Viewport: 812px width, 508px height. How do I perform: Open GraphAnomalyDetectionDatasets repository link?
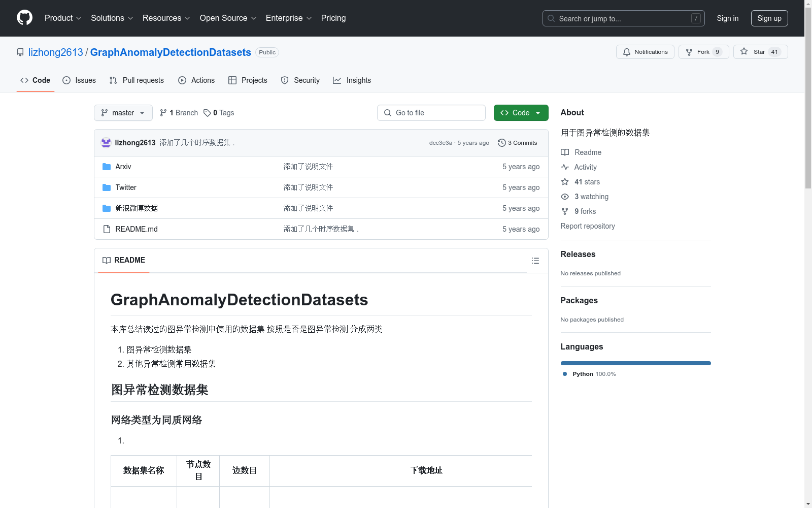click(x=171, y=52)
